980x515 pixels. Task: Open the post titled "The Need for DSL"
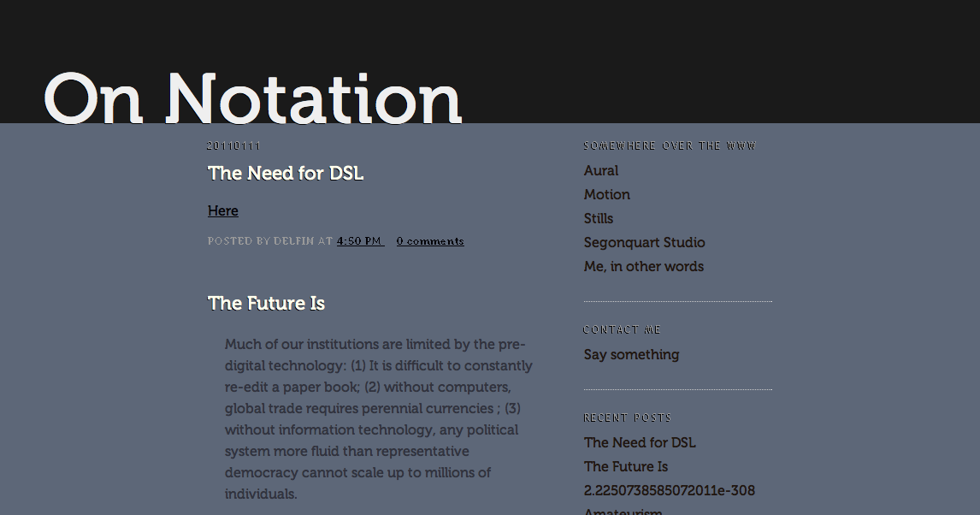285,173
